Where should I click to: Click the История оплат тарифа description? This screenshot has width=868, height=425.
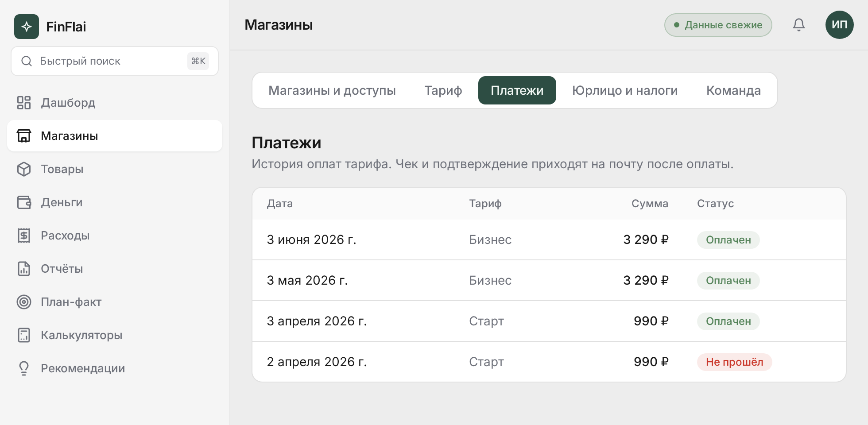click(x=492, y=164)
